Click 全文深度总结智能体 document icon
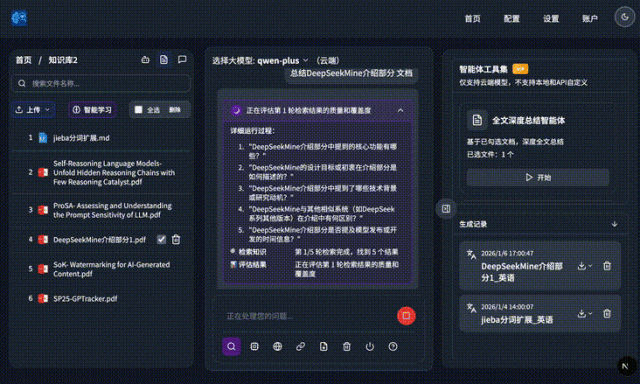This screenshot has width=640, height=384. 477,120
